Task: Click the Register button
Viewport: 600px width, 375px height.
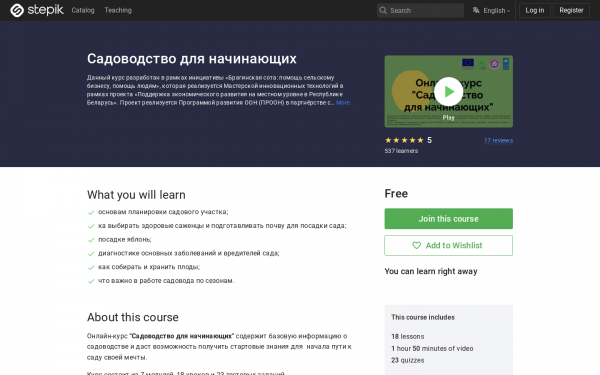Action: click(571, 10)
